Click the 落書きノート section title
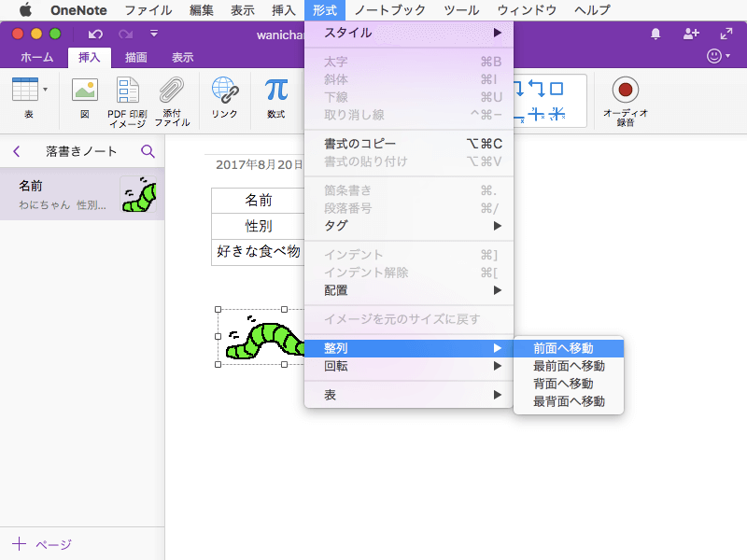Screen dimensions: 747x560 pyautogui.click(x=81, y=151)
